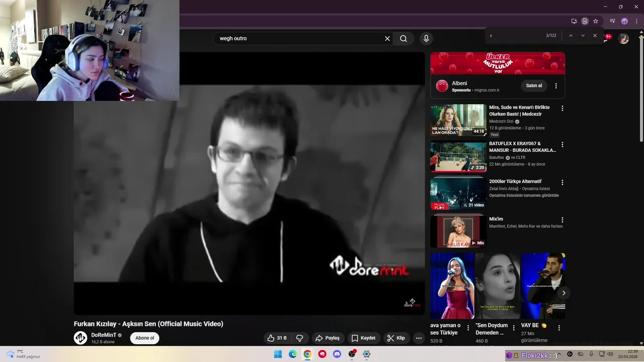The height and width of the screenshot is (362, 644).
Task: Open the weather widget showing 7°C
Action: (x=23, y=354)
